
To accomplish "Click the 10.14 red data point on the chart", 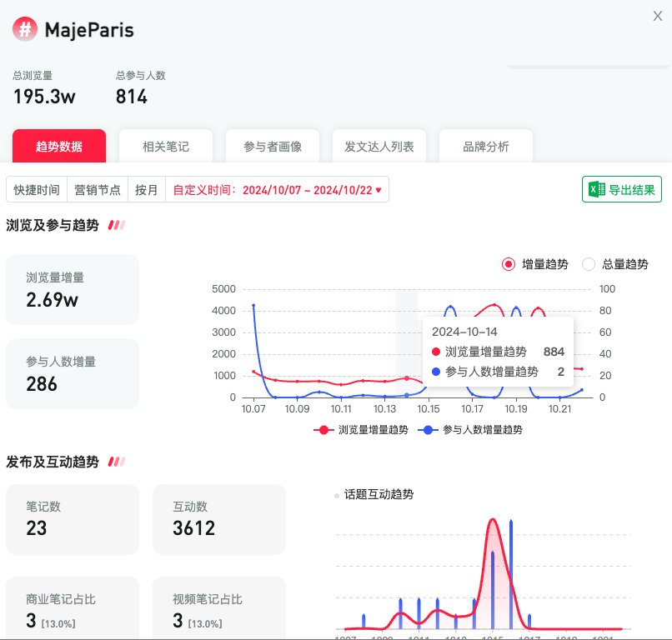I will tap(407, 378).
